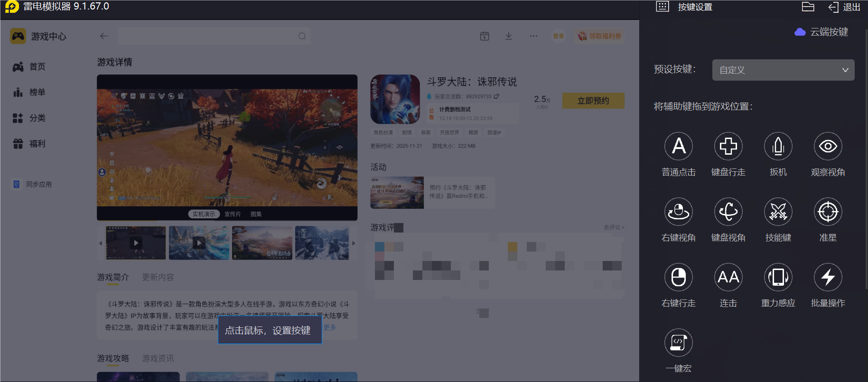This screenshot has width=868, height=382.
Task: Open the folder icon in key settings header
Action: pyautogui.click(x=808, y=7)
